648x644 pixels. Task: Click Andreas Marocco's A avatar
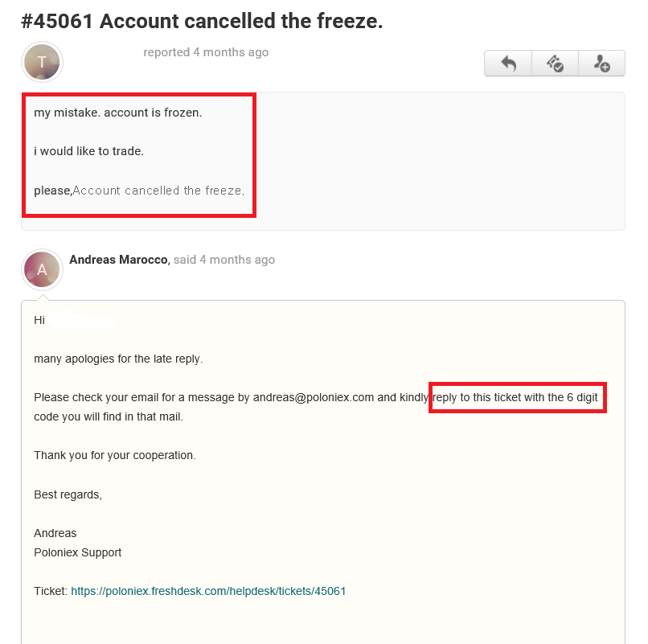[x=43, y=269]
